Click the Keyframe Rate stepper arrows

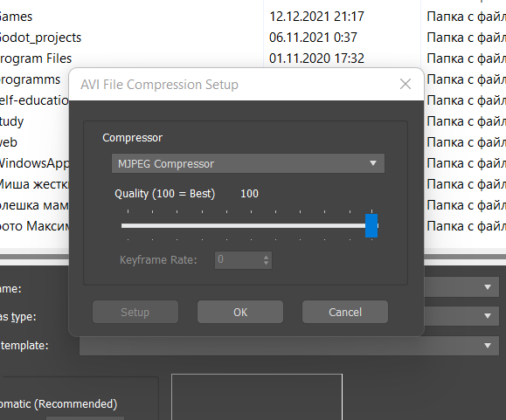[x=266, y=260]
